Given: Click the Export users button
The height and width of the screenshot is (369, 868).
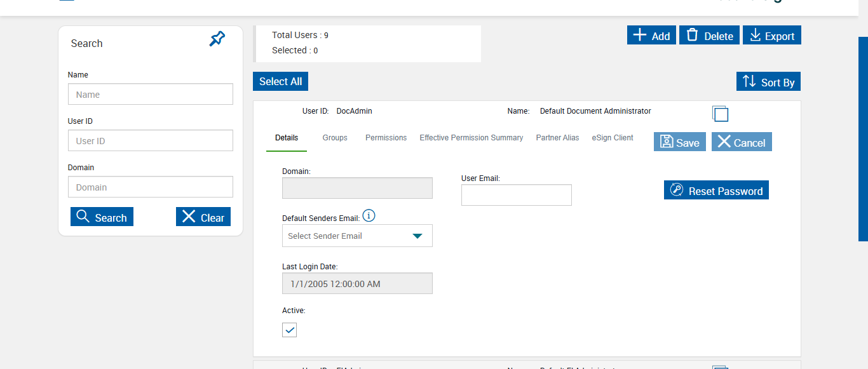Looking at the screenshot, I should 772,36.
